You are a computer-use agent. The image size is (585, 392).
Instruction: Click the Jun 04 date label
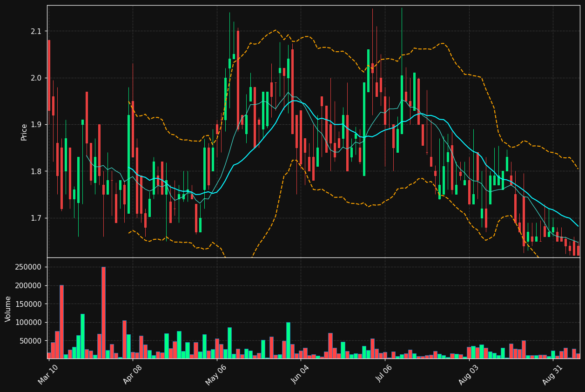click(x=300, y=374)
